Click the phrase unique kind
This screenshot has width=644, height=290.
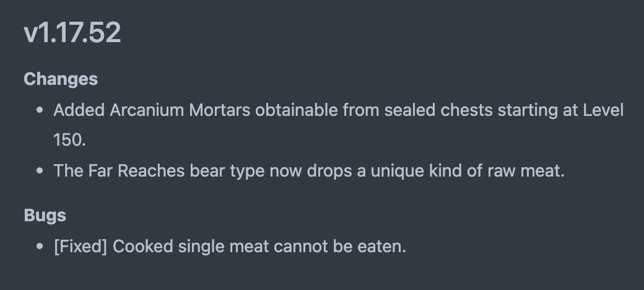click(x=408, y=171)
